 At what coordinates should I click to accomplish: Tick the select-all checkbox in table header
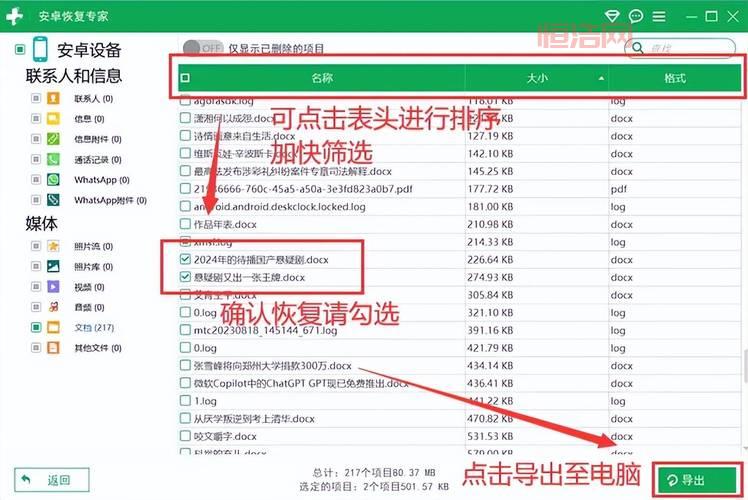point(184,77)
